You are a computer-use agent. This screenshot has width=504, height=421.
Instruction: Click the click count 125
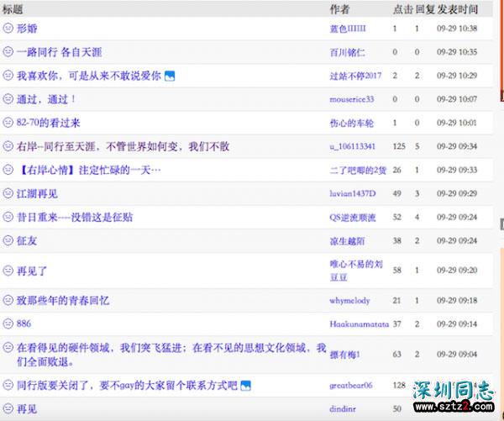coord(399,146)
